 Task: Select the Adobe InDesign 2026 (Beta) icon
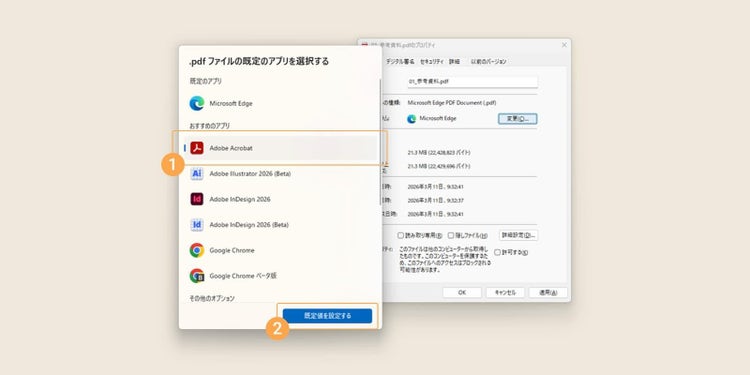tap(197, 225)
